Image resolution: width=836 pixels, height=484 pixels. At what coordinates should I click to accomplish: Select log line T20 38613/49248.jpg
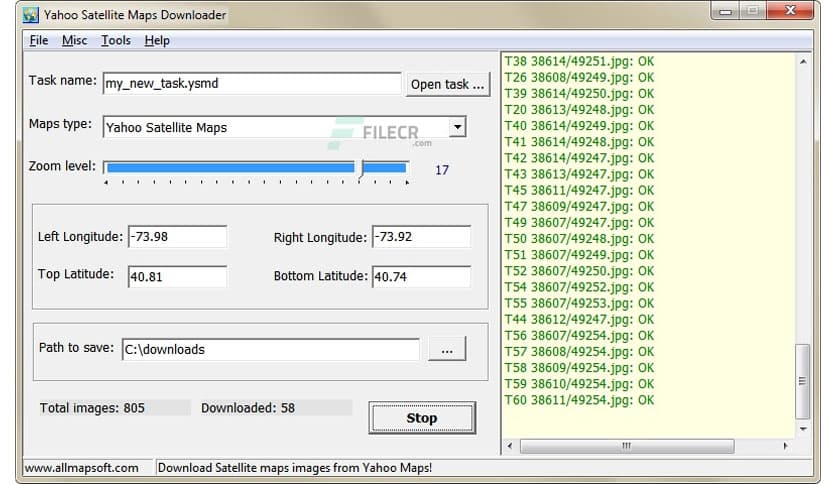pos(579,109)
